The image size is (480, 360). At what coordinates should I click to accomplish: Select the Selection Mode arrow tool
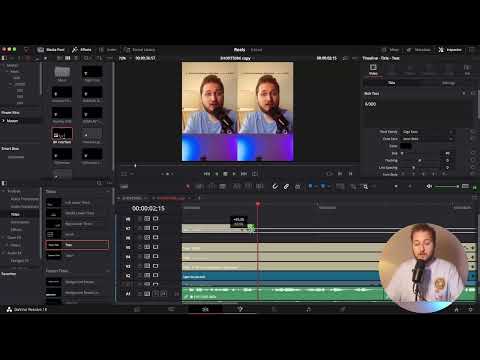188,187
